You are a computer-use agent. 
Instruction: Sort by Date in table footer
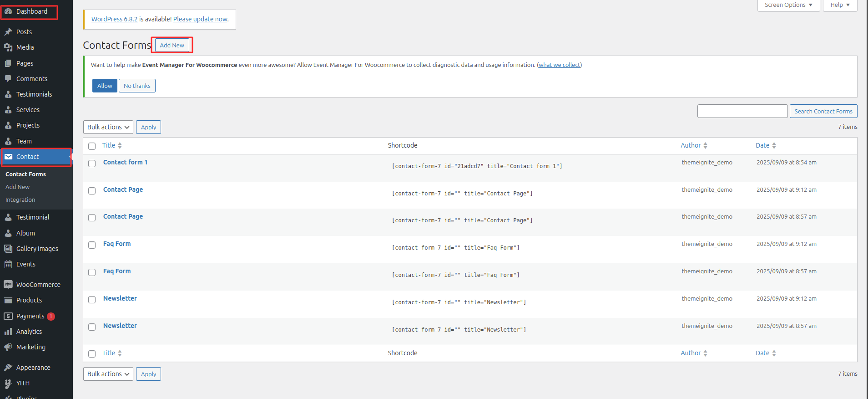click(x=766, y=353)
